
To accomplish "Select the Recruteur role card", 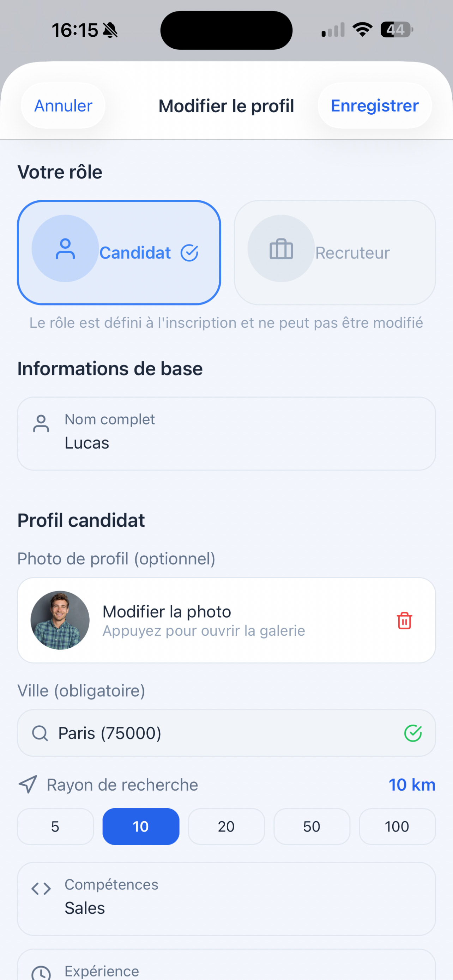I will [335, 253].
